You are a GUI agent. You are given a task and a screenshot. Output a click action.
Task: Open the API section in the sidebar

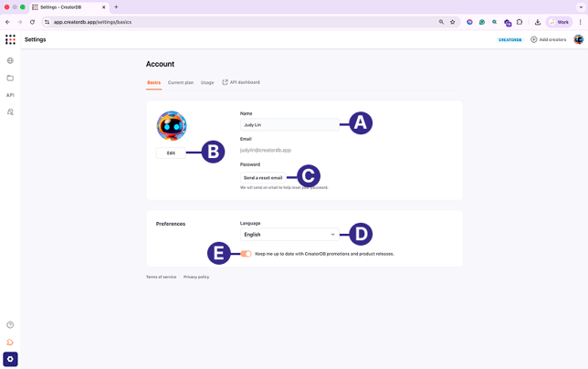click(10, 95)
